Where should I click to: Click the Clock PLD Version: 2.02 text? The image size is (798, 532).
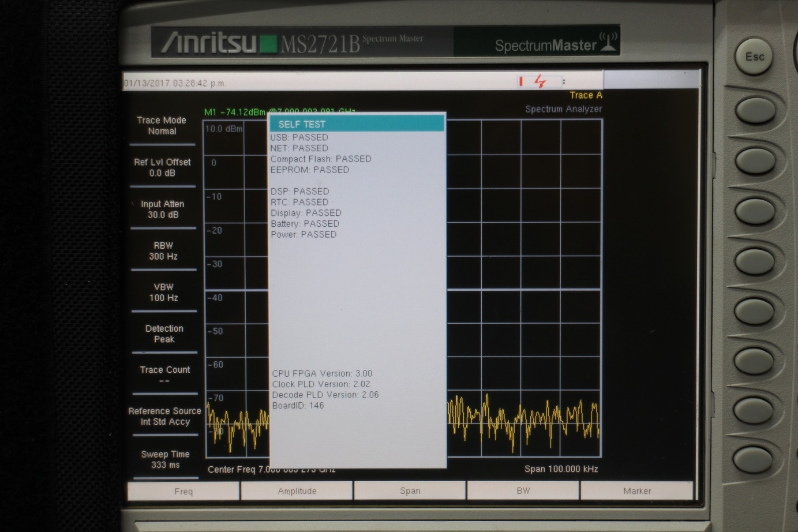(321, 384)
